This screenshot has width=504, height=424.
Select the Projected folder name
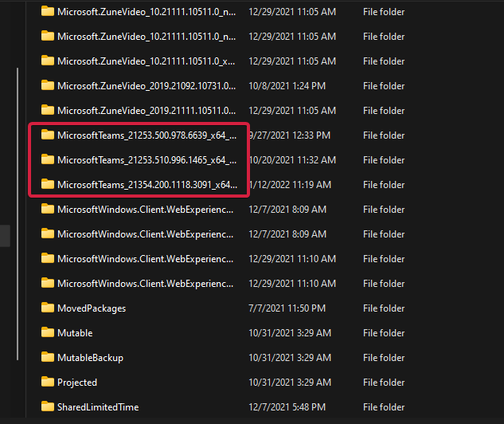pos(77,383)
